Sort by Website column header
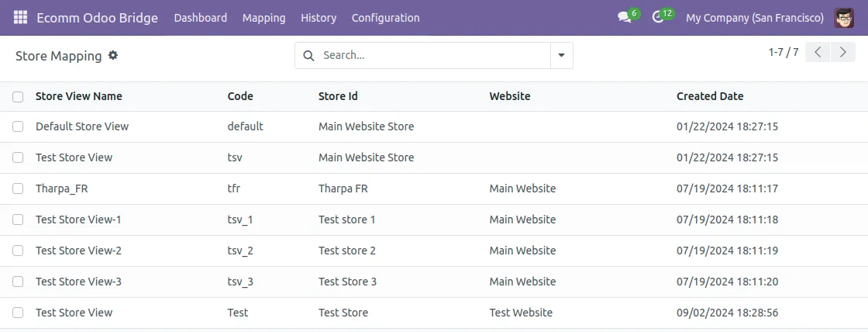868x332 pixels. (x=510, y=96)
